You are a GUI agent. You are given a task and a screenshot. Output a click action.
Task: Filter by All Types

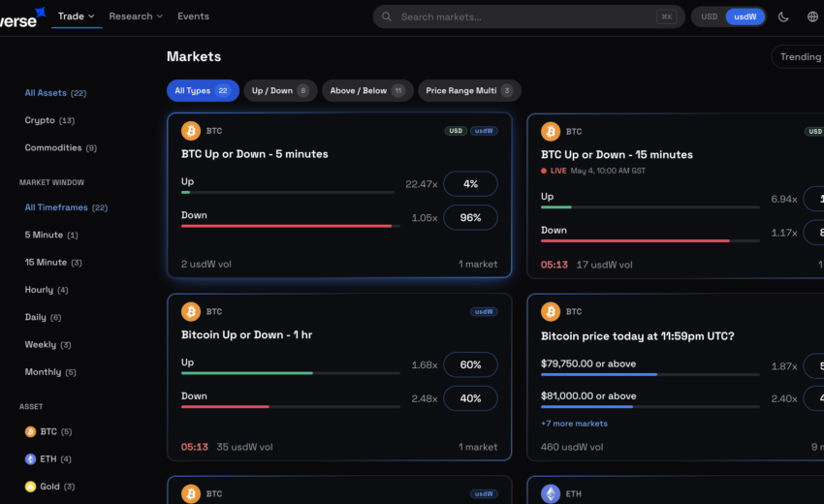click(203, 90)
